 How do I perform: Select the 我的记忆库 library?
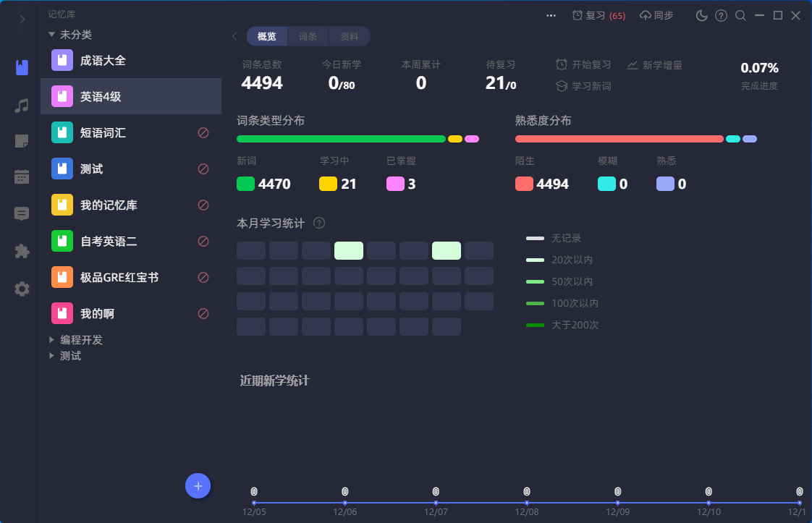click(131, 205)
